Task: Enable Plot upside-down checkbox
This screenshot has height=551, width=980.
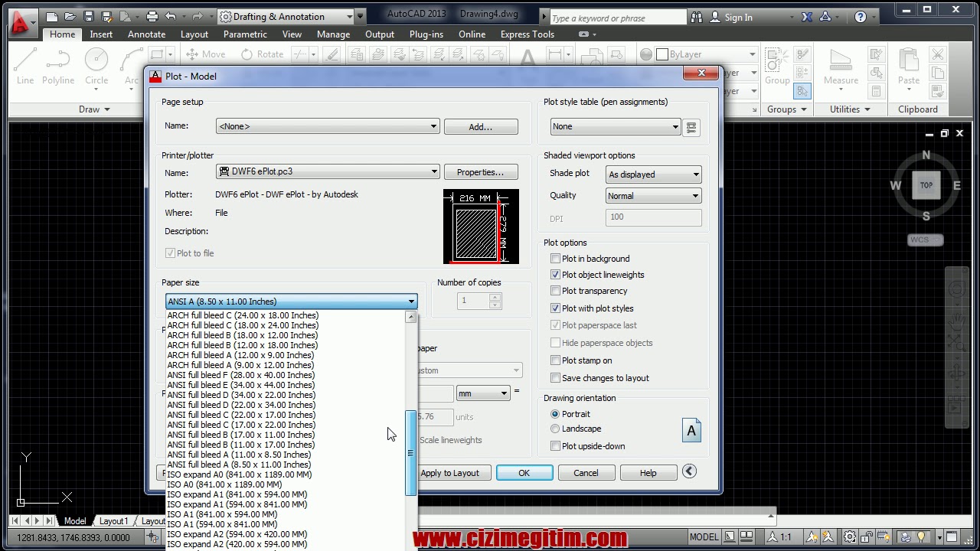Action: pyautogui.click(x=556, y=446)
